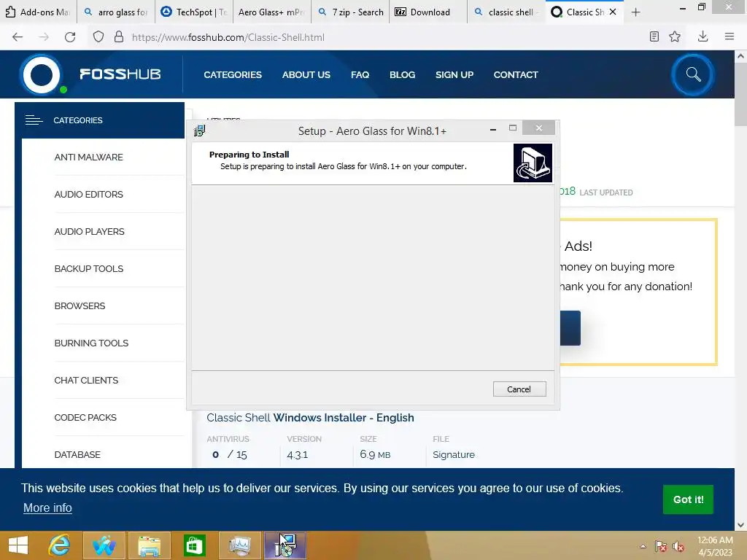Click the scrollbar down arrow
This screenshot has height=560, width=747.
click(x=740, y=525)
